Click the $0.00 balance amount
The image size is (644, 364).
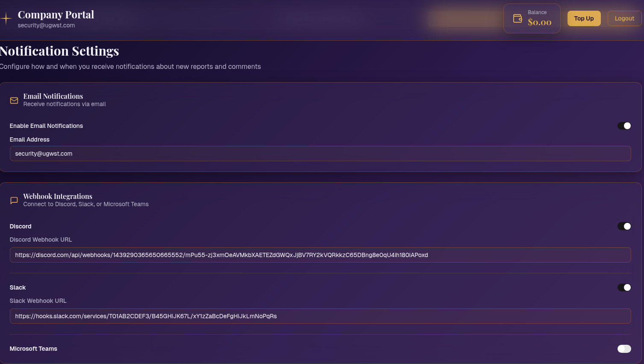tap(539, 22)
